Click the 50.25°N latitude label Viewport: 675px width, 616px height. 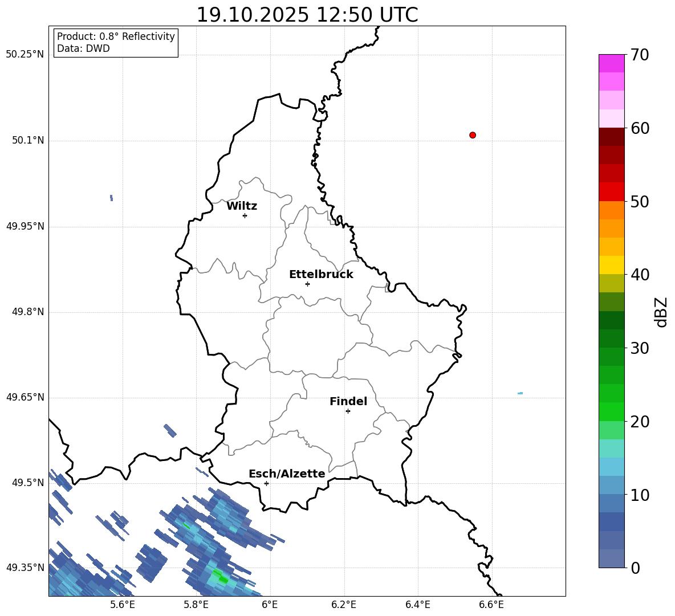point(25,55)
